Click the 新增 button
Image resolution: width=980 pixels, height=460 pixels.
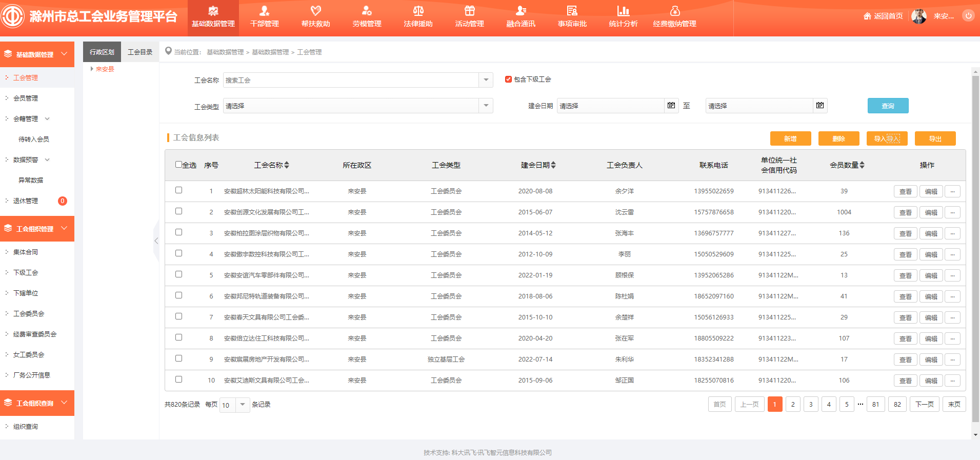(x=790, y=138)
